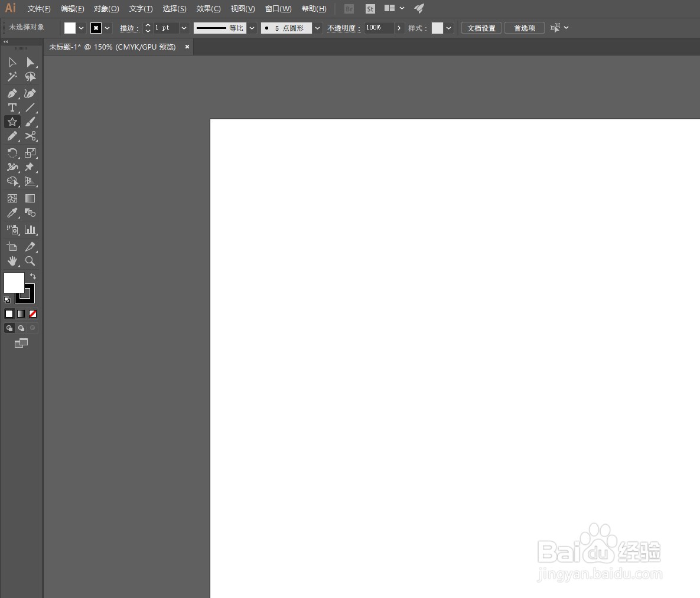Open 描边 stroke panel link

click(x=129, y=28)
